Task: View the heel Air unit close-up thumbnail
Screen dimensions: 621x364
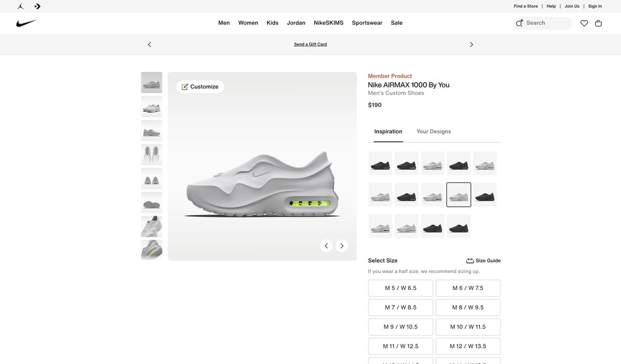Action: pyautogui.click(x=152, y=250)
